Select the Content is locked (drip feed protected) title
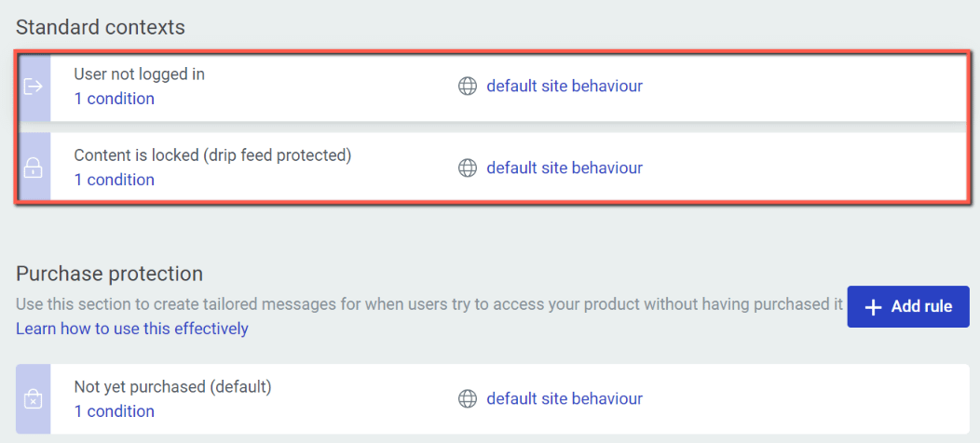Viewport: 980px width, 443px height. pyautogui.click(x=213, y=155)
